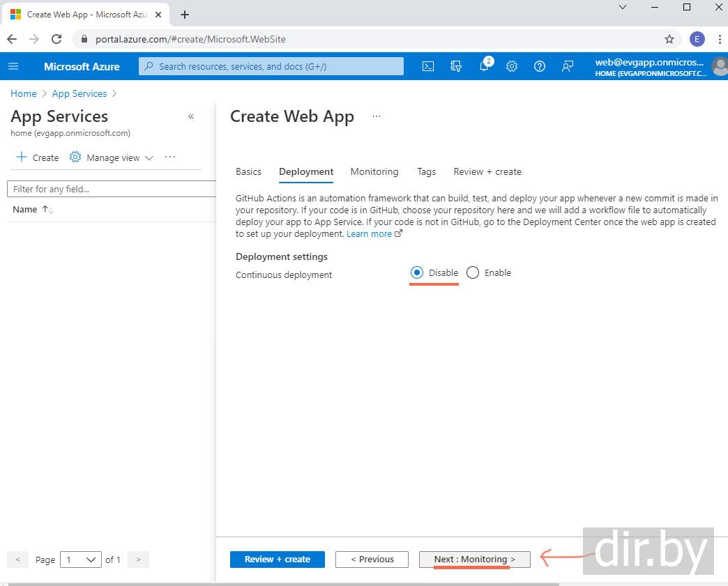Click the blue Review + create button
This screenshot has width=728, height=586.
coord(278,560)
